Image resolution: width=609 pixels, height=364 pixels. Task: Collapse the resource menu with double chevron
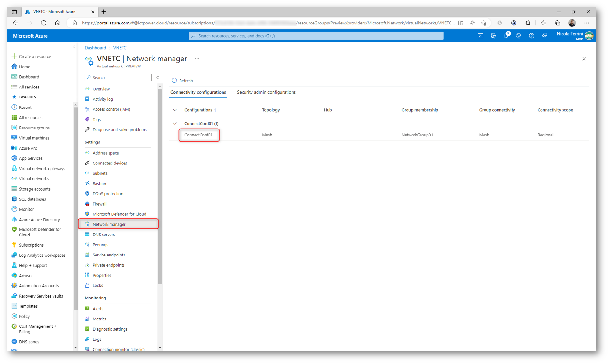(158, 77)
